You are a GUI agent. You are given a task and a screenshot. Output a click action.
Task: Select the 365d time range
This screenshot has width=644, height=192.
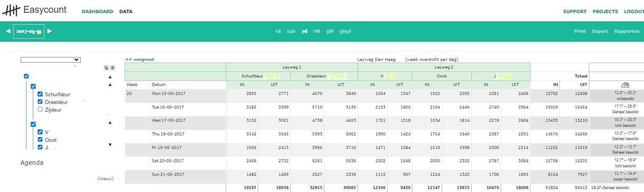click(345, 31)
